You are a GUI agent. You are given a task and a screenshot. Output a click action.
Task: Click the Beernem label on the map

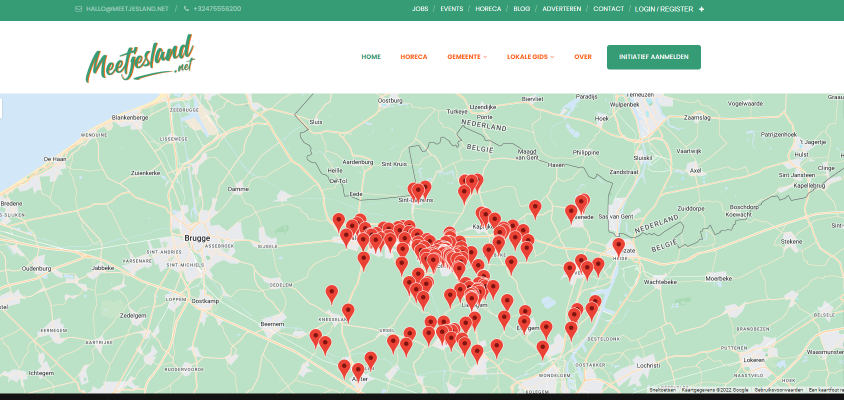272,324
